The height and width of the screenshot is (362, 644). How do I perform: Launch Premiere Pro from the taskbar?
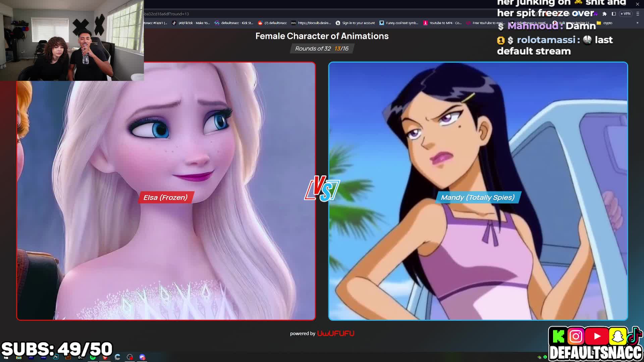pyautogui.click(x=31, y=357)
